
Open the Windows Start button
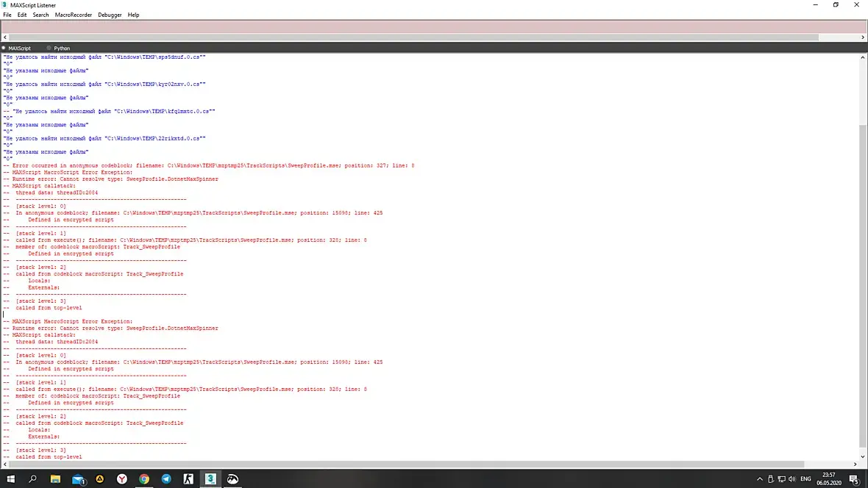10,478
